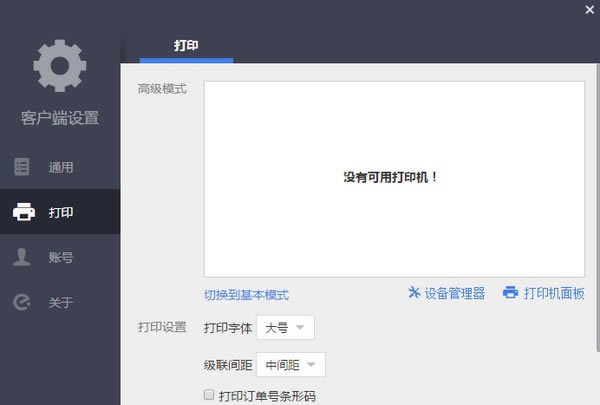Open the 关于 section
Image resolution: width=600 pixels, height=405 pixels.
[x=60, y=302]
